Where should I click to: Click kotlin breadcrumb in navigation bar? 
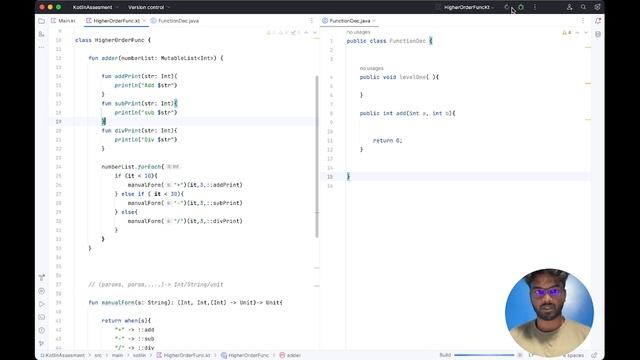139,356
